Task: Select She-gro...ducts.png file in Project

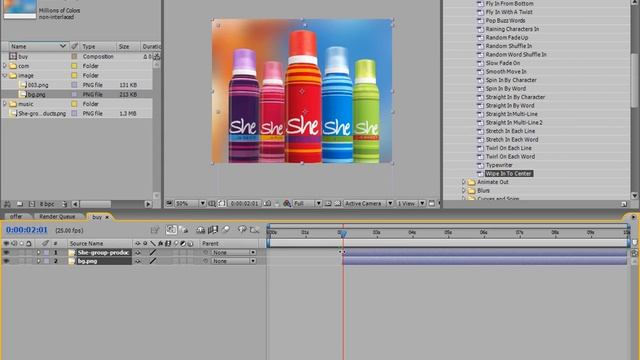Action: [42, 113]
